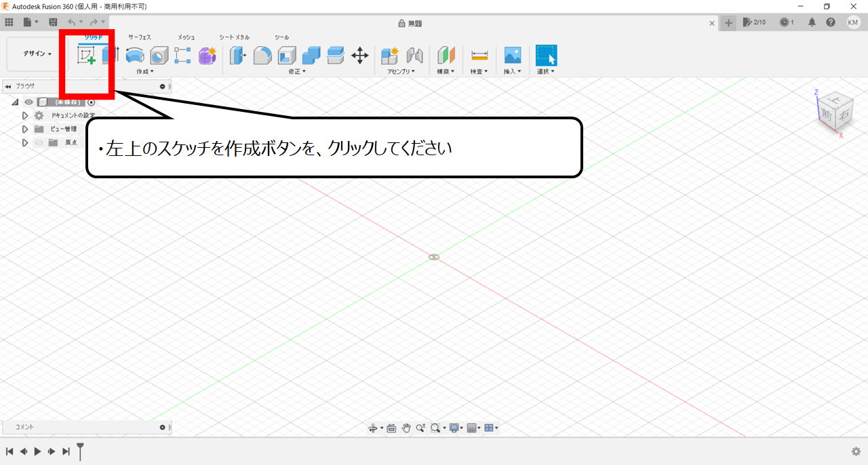Image resolution: width=868 pixels, height=465 pixels.
Task: Select the Press Pull tool
Action: pyautogui.click(x=238, y=56)
